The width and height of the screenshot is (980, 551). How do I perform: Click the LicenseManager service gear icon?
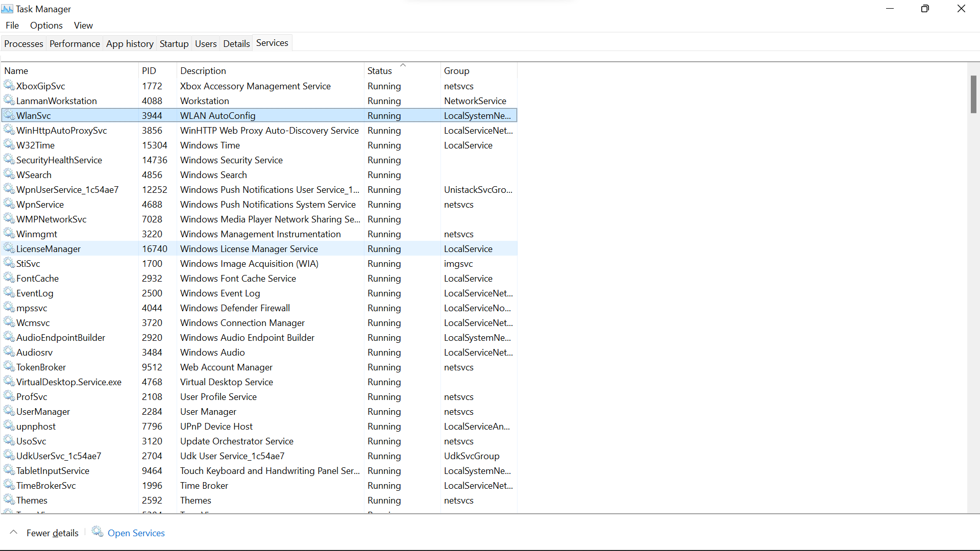(x=9, y=248)
